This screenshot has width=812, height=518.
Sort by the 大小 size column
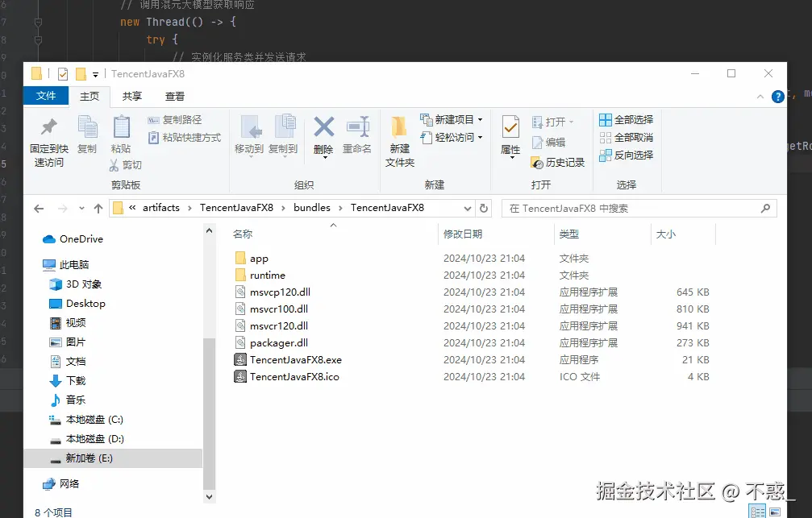[x=665, y=234]
